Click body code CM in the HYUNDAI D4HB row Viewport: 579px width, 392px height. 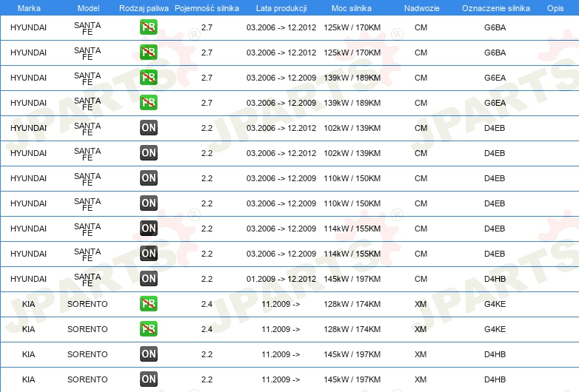pyautogui.click(x=421, y=279)
